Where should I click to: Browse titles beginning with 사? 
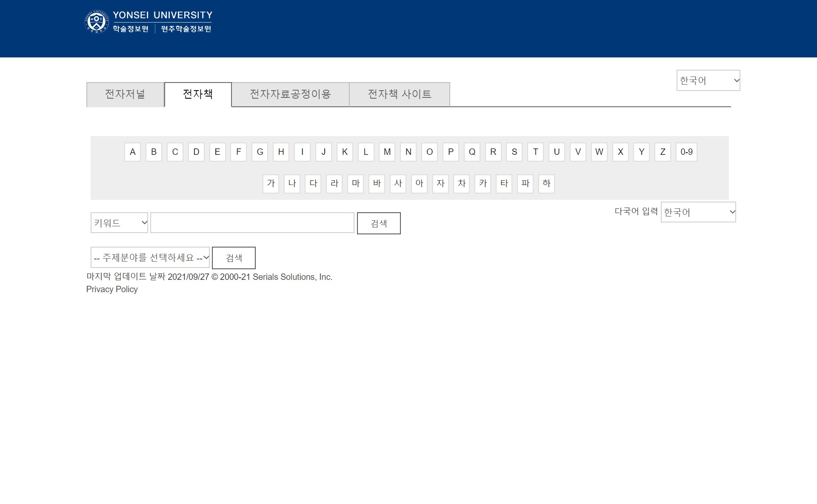398,184
